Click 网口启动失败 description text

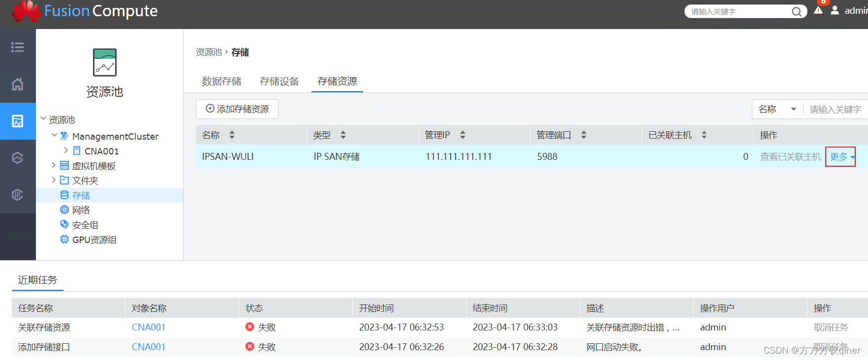[615, 347]
